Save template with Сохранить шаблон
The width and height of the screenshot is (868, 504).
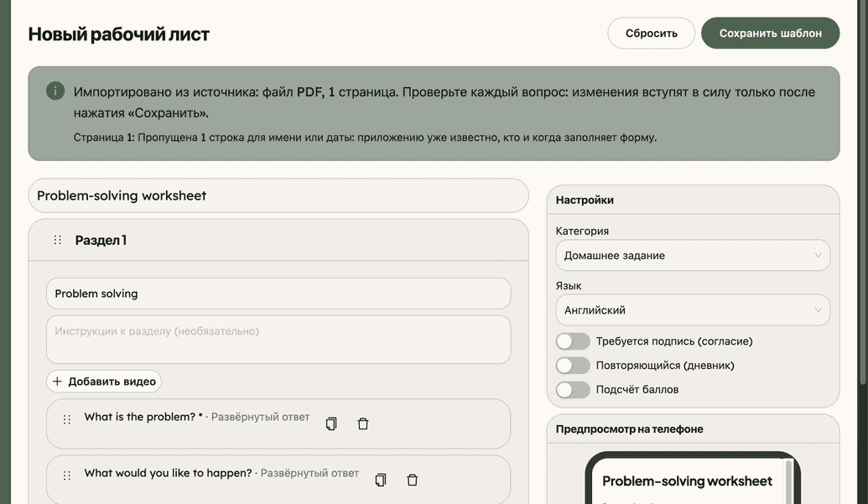pos(770,34)
